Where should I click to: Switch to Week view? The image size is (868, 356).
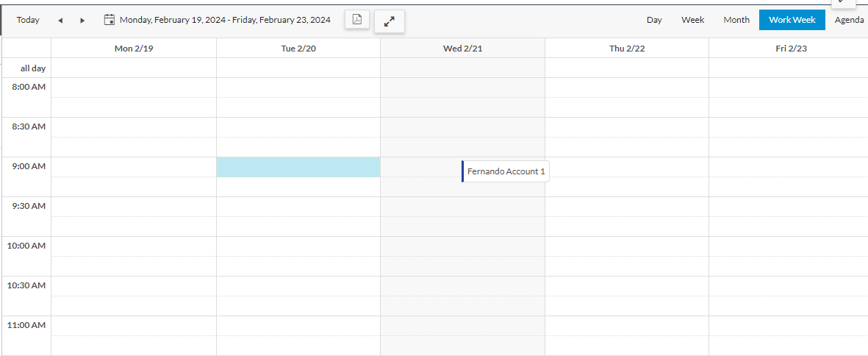tap(692, 20)
